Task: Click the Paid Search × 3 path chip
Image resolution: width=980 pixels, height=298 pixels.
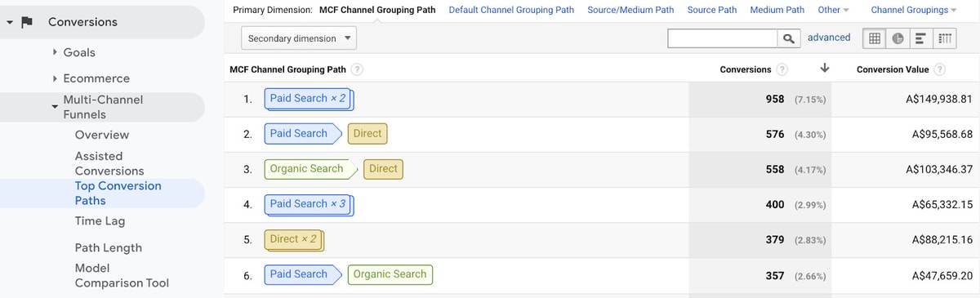Action: (x=308, y=204)
